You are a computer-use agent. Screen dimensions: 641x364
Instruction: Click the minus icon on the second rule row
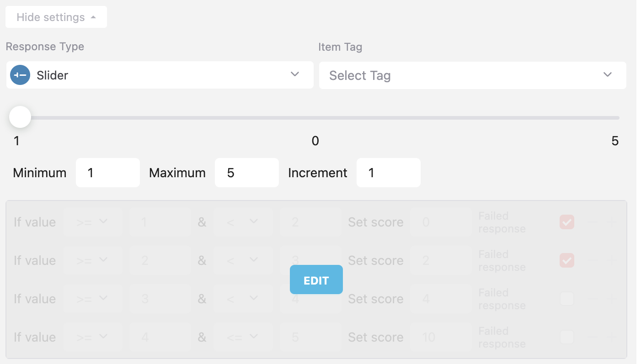tap(592, 260)
